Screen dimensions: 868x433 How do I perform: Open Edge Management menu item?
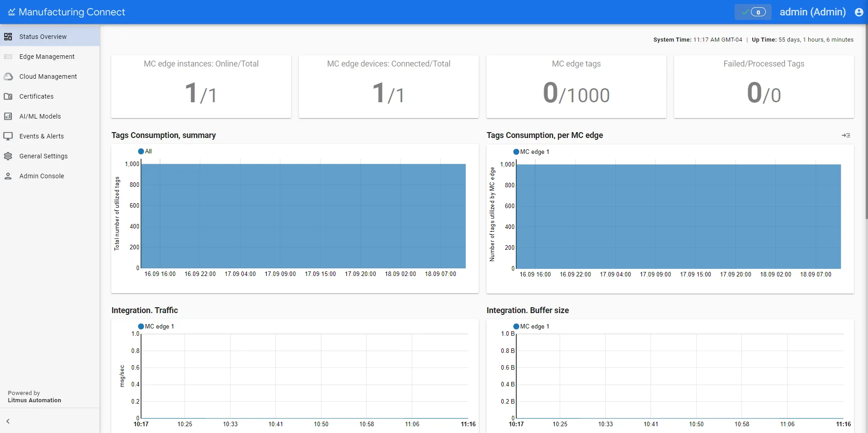tap(50, 57)
